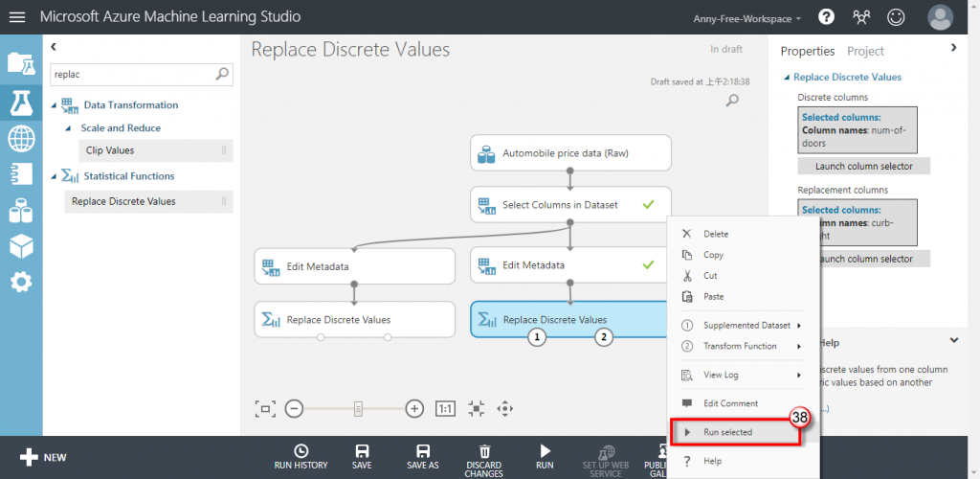Viewport: 980px width, 479px height.
Task: Click Save As in bottom bar
Action: point(422,457)
